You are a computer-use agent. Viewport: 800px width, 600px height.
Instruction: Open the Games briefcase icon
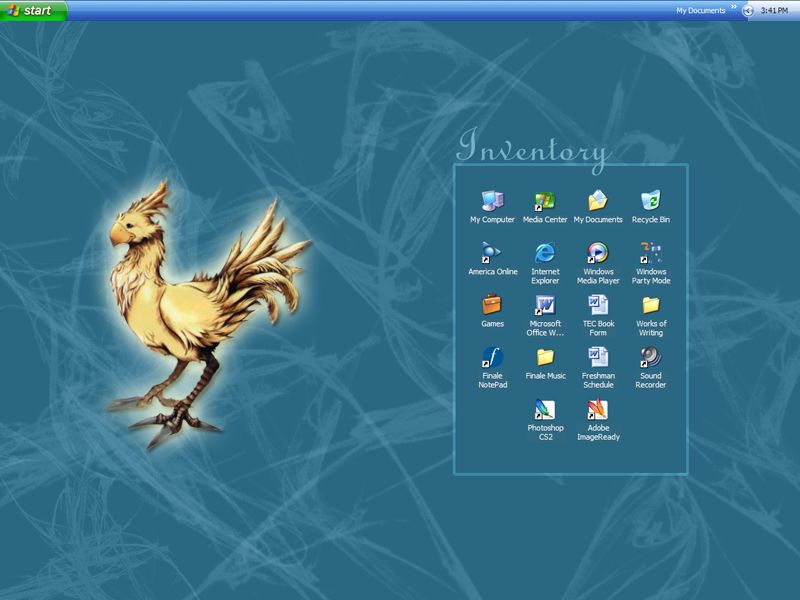pyautogui.click(x=492, y=311)
